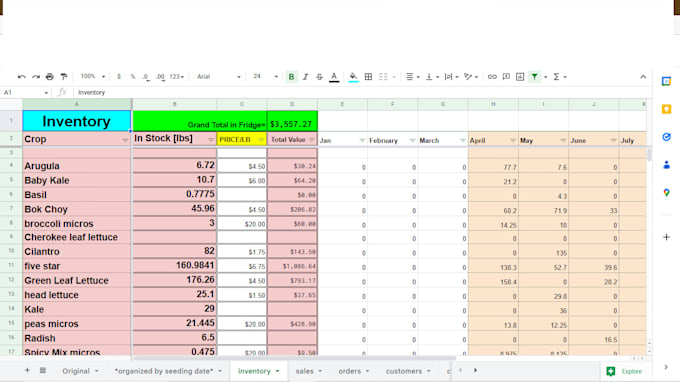The width and height of the screenshot is (680, 382).
Task: Click the Insert chart icon
Action: tap(520, 77)
